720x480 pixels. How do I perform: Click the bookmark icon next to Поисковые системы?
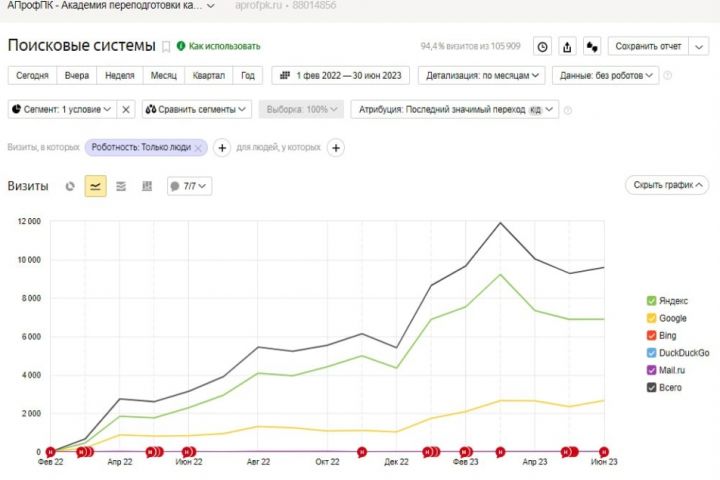tap(167, 46)
